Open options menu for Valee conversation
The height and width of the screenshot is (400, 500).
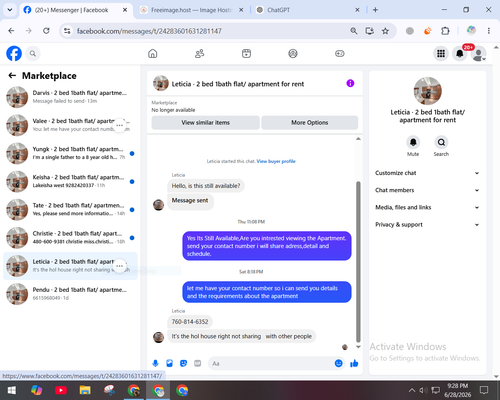[x=119, y=125]
